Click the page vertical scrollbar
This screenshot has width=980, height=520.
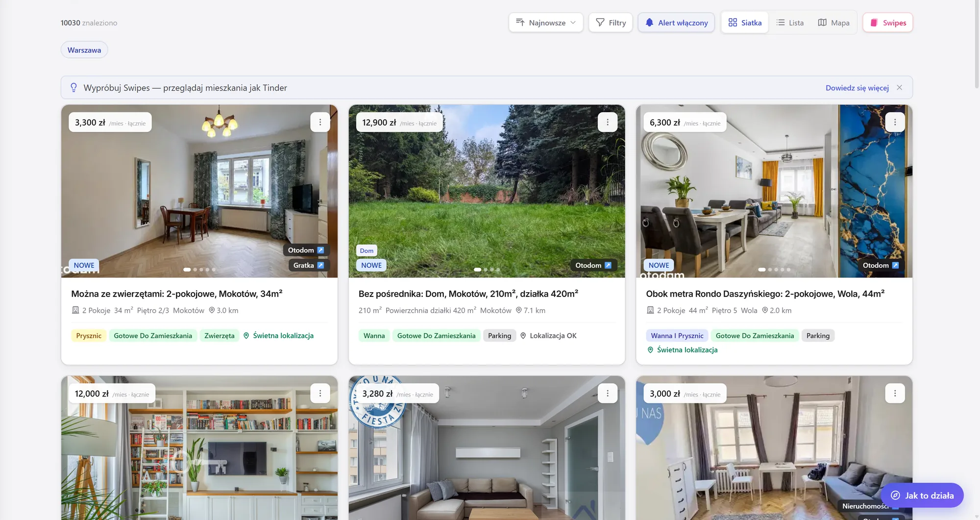(977, 44)
